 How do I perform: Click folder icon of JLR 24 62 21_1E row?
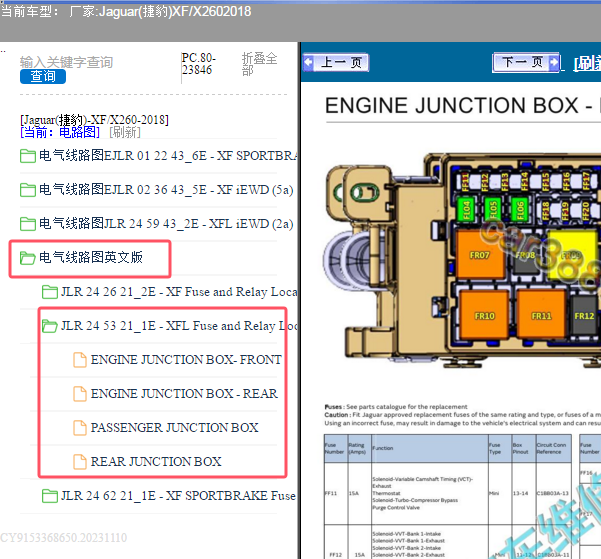pyautogui.click(x=50, y=496)
